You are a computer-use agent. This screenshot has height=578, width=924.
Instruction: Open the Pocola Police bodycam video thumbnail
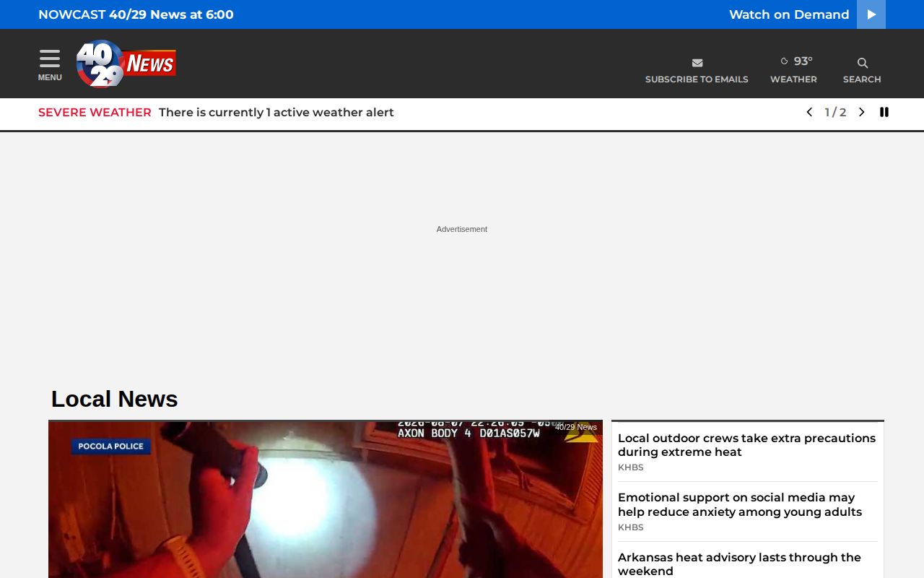pos(326,500)
